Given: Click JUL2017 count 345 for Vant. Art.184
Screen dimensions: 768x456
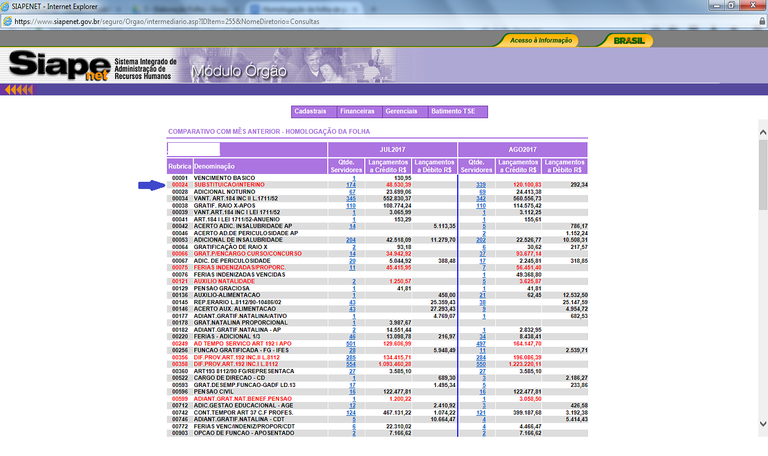Looking at the screenshot, I should pos(351,199).
